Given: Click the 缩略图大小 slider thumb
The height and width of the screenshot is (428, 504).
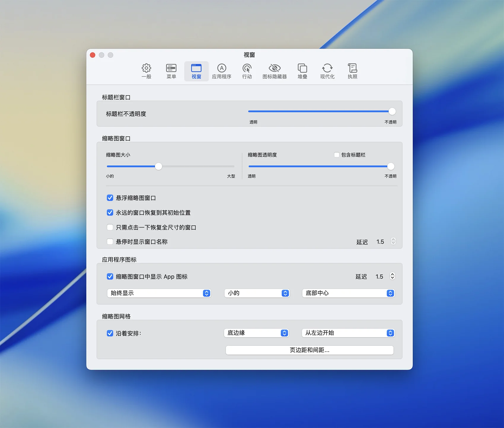Looking at the screenshot, I should point(159,166).
